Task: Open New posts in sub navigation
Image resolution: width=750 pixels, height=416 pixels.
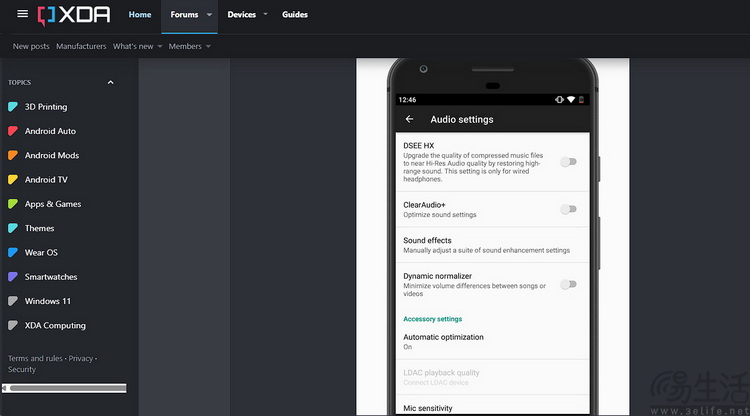Action: tap(31, 46)
